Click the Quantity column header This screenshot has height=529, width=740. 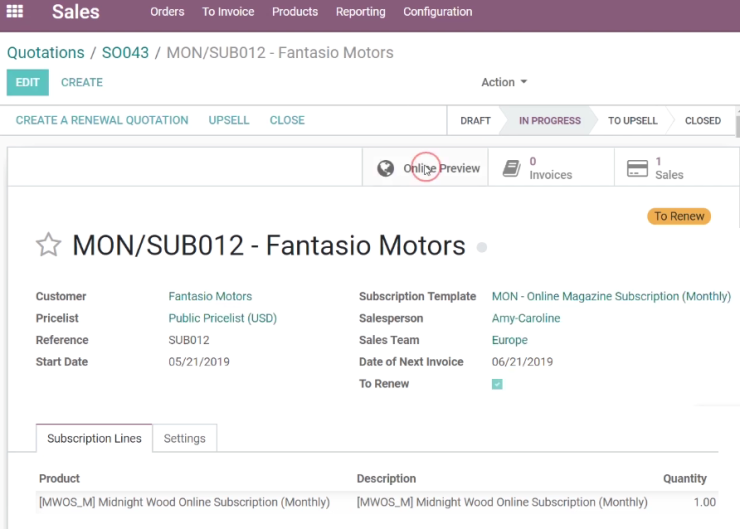pyautogui.click(x=685, y=479)
